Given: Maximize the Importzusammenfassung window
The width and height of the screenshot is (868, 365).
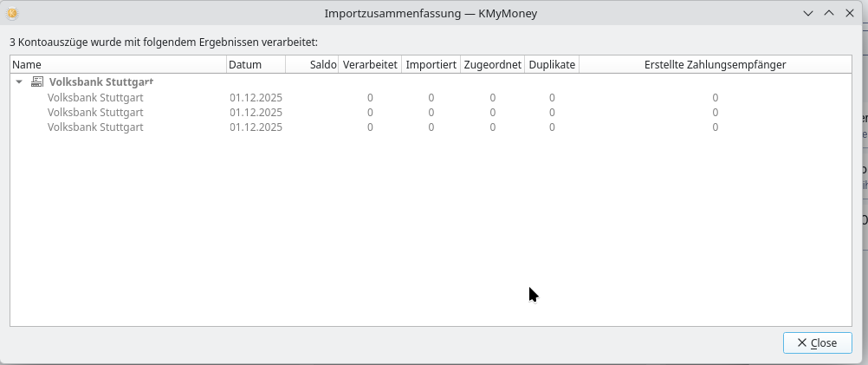Looking at the screenshot, I should pyautogui.click(x=828, y=14).
